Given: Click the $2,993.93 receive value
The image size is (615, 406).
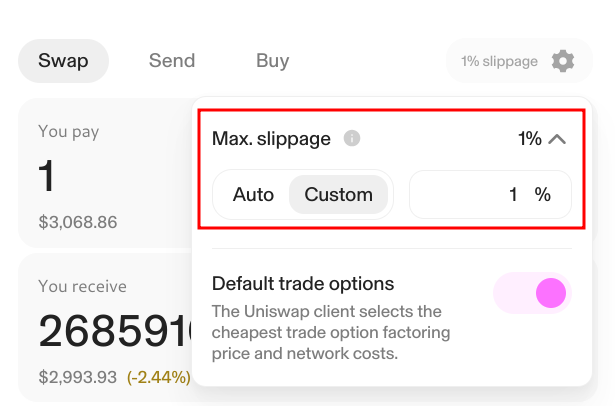Looking at the screenshot, I should 78,377.
